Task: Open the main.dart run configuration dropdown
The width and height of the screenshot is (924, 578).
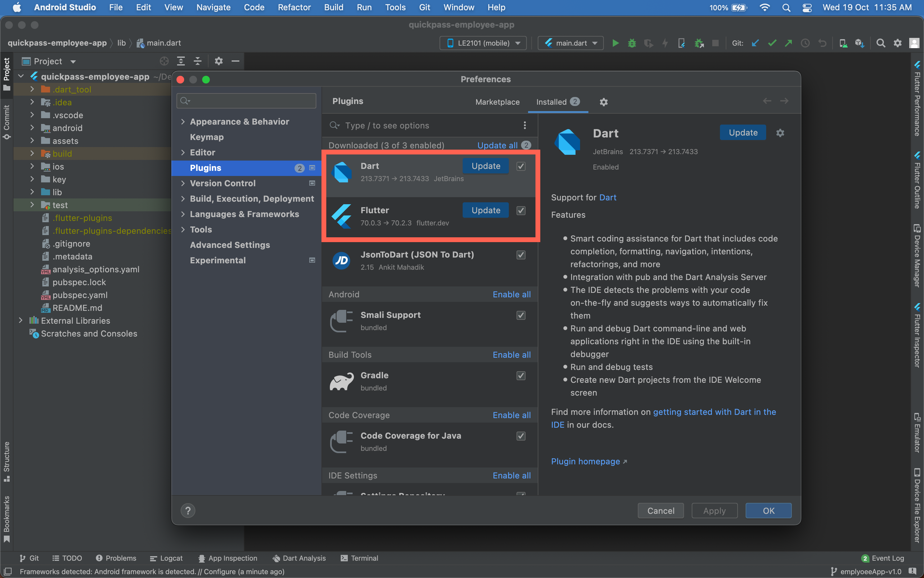Action: [x=570, y=43]
